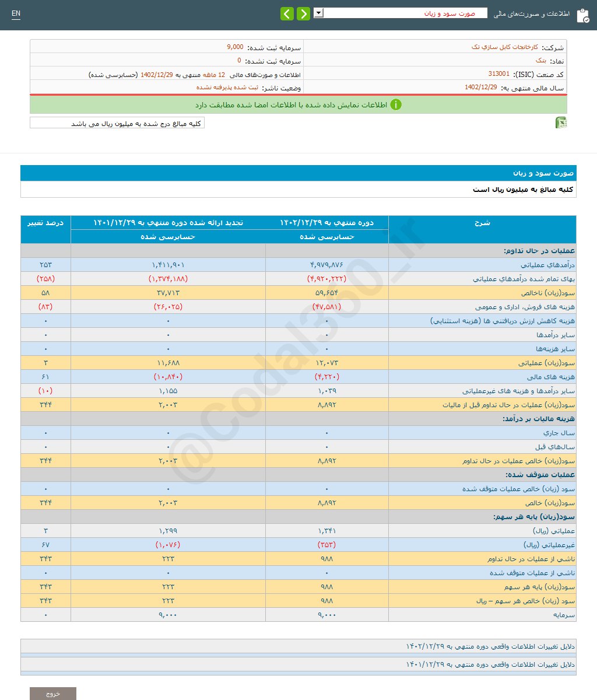The height and width of the screenshot is (700, 597).
Task: Open the statement type dropdown arrow
Action: [x=318, y=13]
